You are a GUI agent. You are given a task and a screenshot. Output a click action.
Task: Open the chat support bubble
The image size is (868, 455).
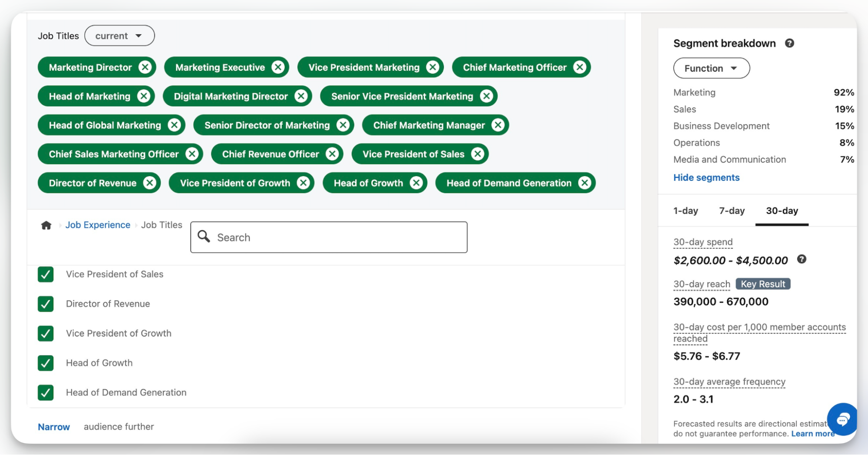coord(842,420)
